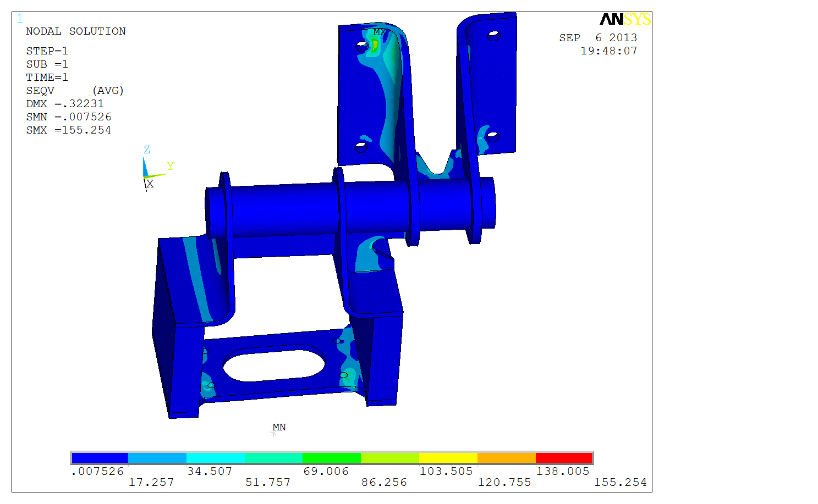Click legend maximum value 155.254

tap(621, 483)
